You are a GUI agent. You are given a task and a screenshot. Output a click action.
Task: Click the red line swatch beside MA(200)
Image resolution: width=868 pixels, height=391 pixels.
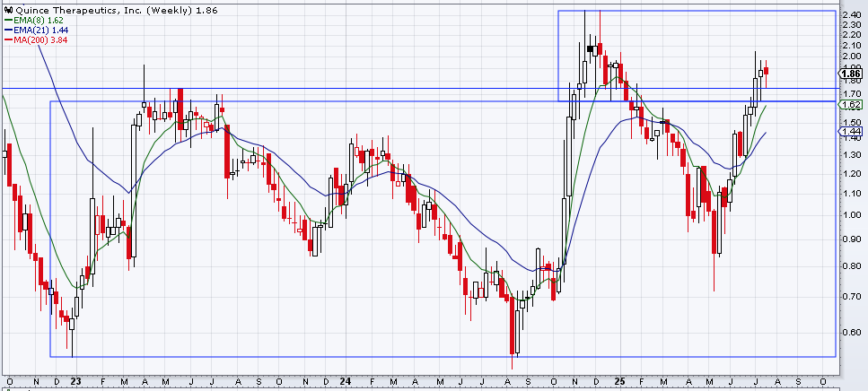click(x=8, y=39)
